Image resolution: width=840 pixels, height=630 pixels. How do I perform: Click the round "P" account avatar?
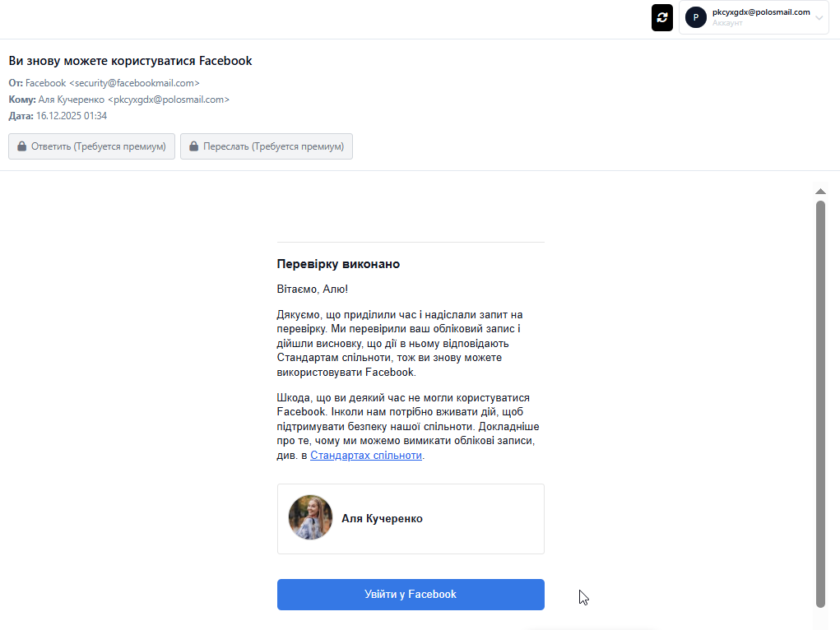(696, 17)
